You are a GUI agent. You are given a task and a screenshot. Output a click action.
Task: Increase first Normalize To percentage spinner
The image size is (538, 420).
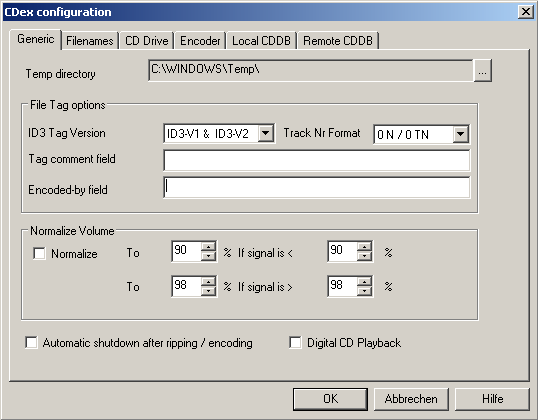click(208, 246)
